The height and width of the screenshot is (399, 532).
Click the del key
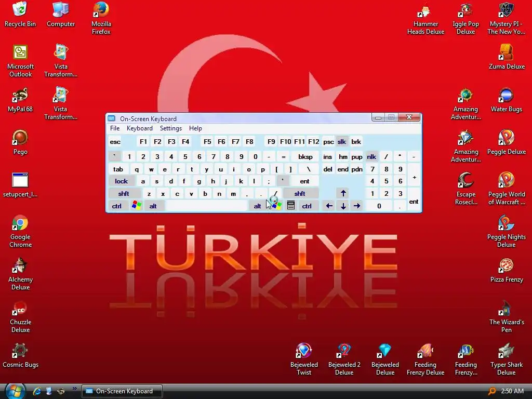(328, 169)
